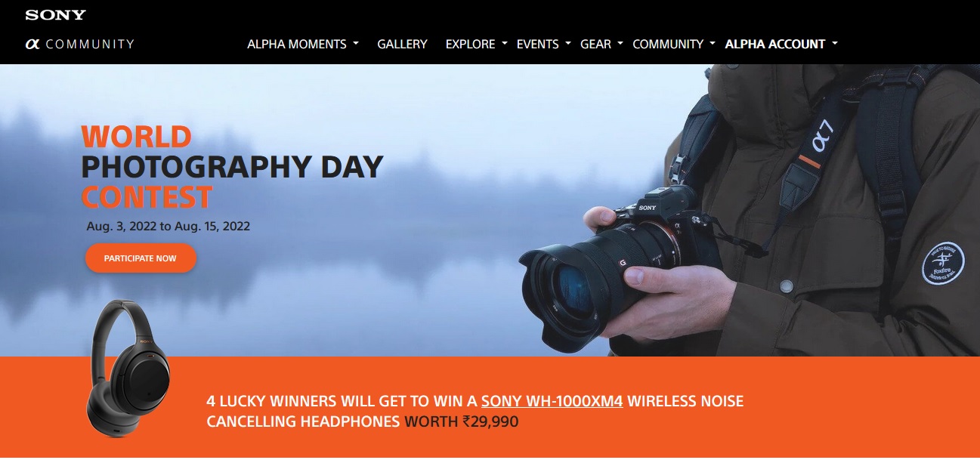The height and width of the screenshot is (460, 980).
Task: Expand the Explore dropdown arrow
Action: point(505,44)
